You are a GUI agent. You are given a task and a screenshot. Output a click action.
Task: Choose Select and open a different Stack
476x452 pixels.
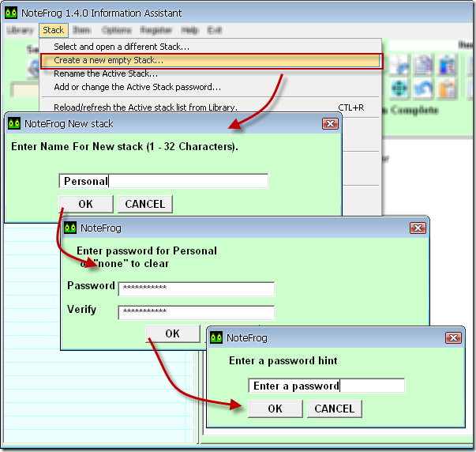210,47
